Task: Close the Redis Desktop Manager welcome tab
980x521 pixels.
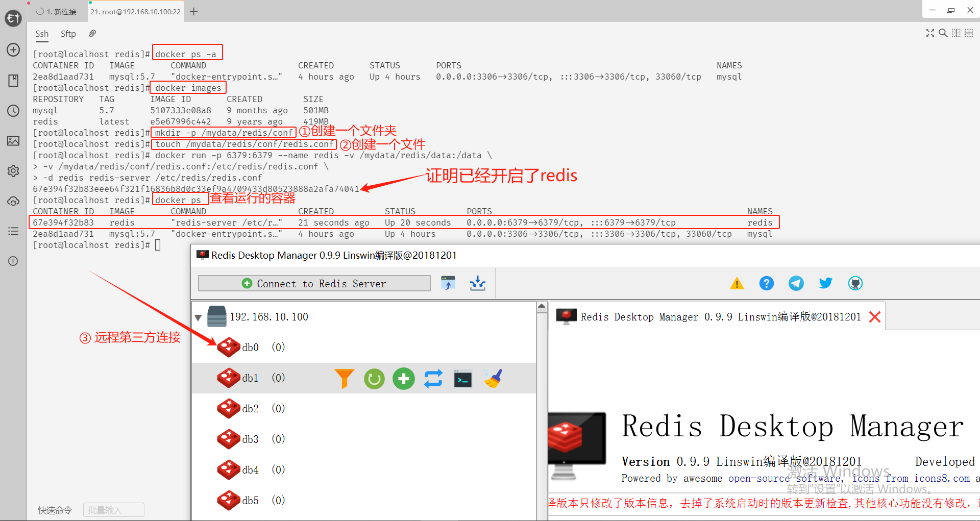Action: click(x=875, y=317)
